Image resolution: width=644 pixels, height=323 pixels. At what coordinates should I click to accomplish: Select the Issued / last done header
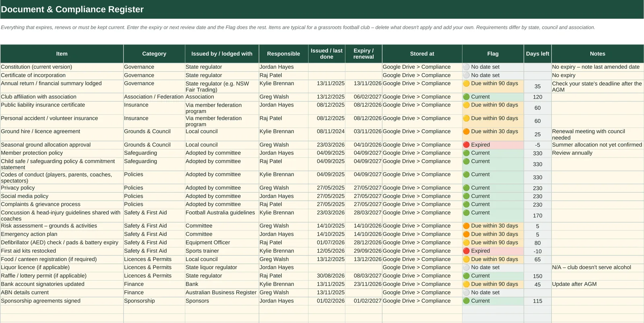(326, 53)
